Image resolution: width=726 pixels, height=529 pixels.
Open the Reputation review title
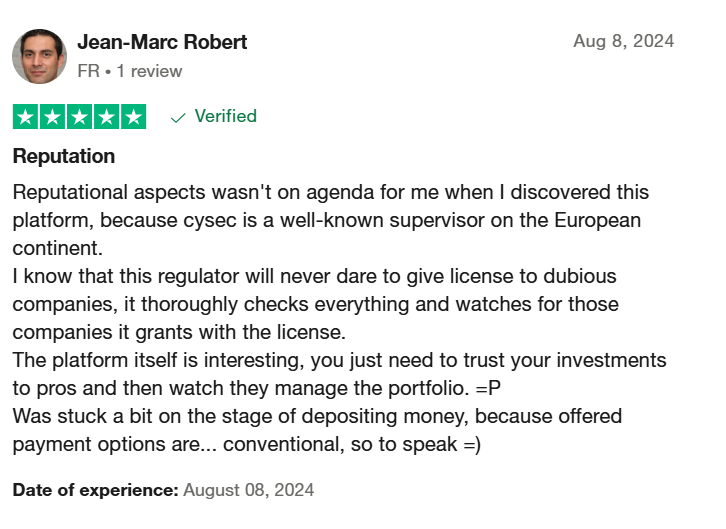pos(64,156)
